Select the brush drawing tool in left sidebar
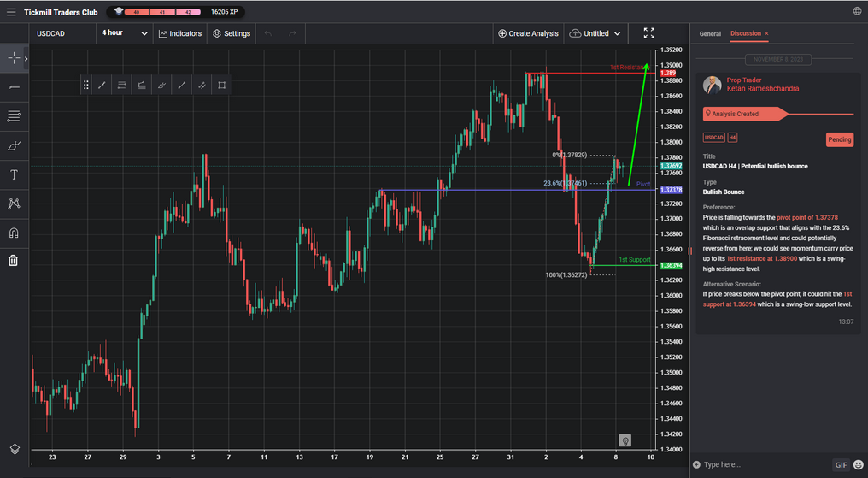Image resolution: width=868 pixels, height=478 pixels. click(14, 145)
